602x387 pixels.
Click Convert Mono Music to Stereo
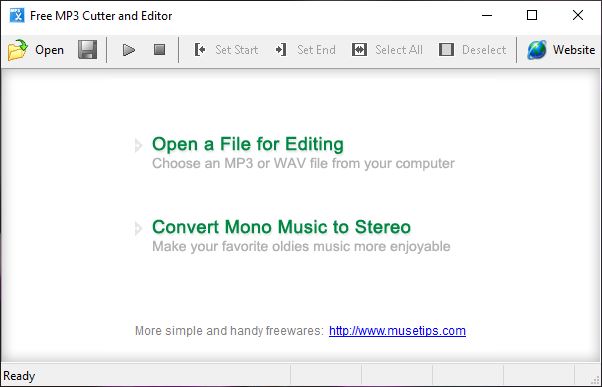click(x=281, y=227)
